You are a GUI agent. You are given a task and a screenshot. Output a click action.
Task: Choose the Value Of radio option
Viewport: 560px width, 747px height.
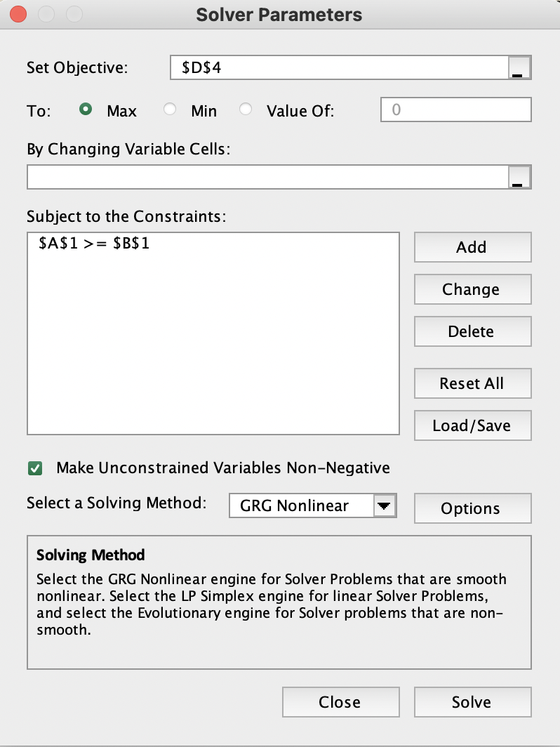(246, 110)
